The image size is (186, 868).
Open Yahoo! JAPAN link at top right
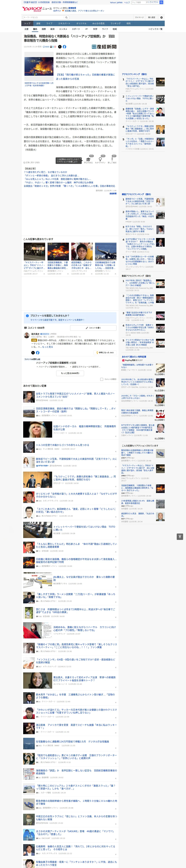tap(116, 2)
